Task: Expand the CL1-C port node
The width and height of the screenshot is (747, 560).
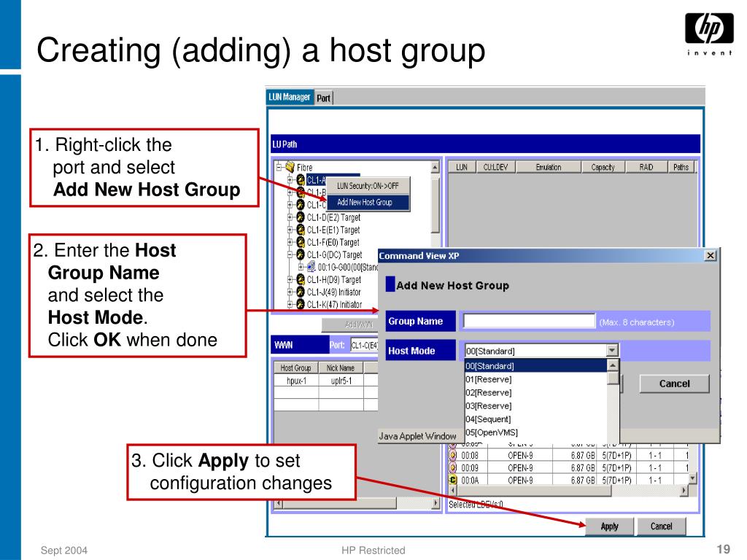Action: point(290,204)
